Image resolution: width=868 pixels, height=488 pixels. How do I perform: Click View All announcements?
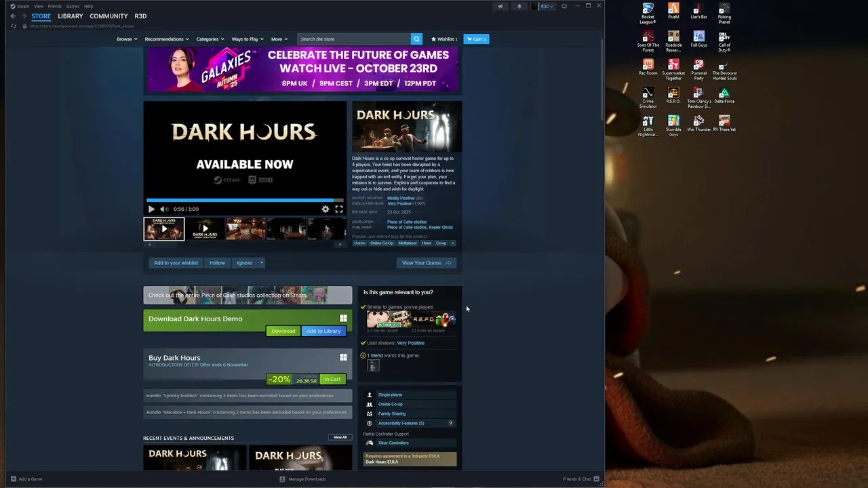[340, 438]
